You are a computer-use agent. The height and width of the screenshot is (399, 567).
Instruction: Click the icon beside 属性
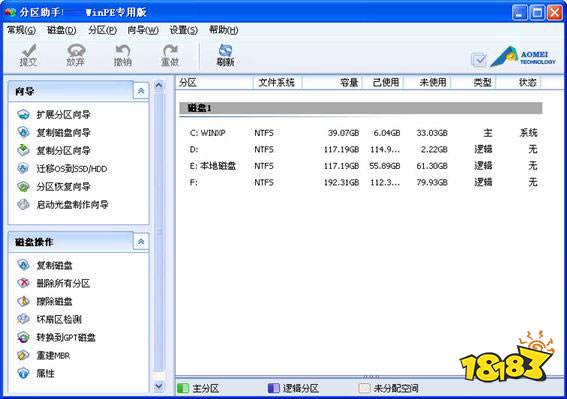(24, 373)
